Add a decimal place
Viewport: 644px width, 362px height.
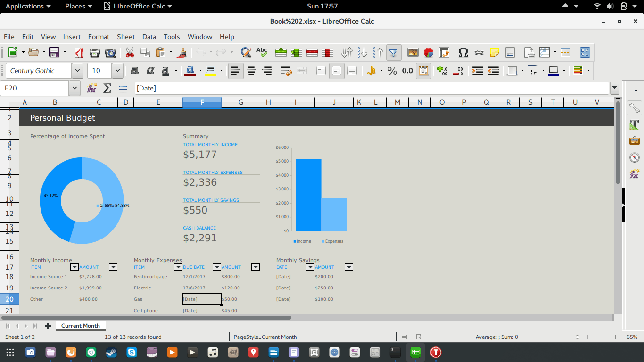443,71
